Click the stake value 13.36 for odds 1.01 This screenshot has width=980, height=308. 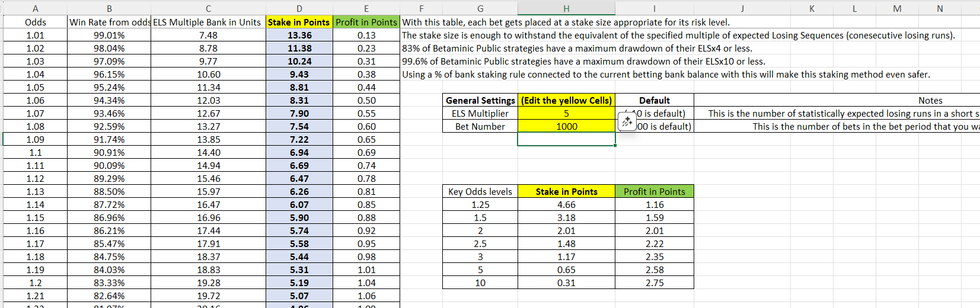click(x=299, y=35)
